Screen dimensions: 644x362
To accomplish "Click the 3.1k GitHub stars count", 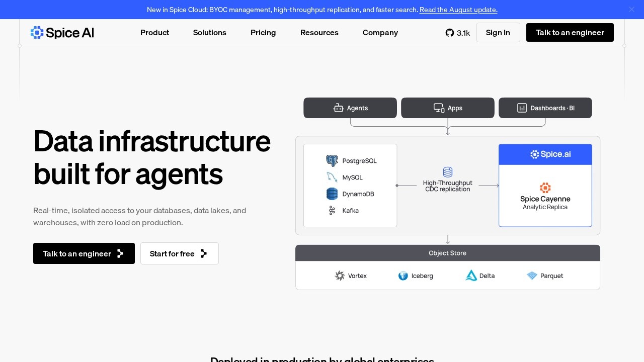I will [x=463, y=33].
